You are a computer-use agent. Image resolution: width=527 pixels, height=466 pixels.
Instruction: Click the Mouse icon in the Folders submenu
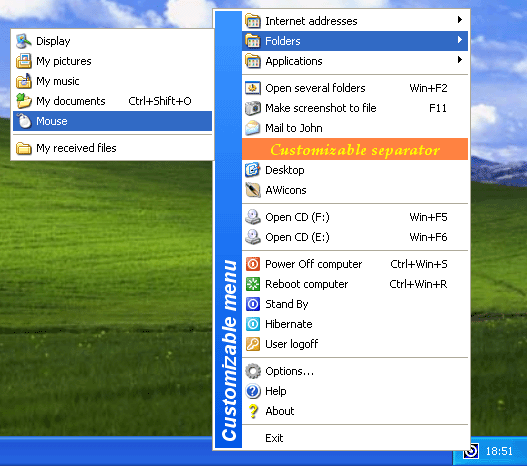[24, 121]
